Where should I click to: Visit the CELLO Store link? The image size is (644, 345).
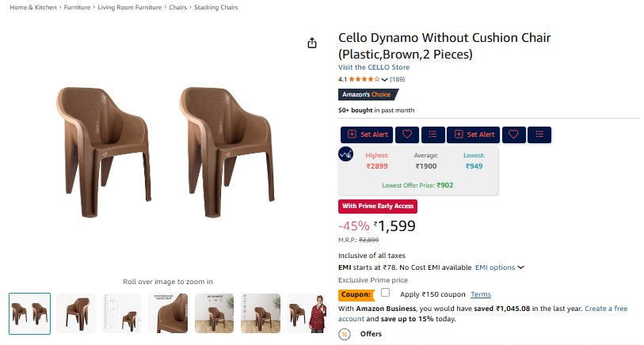click(374, 67)
